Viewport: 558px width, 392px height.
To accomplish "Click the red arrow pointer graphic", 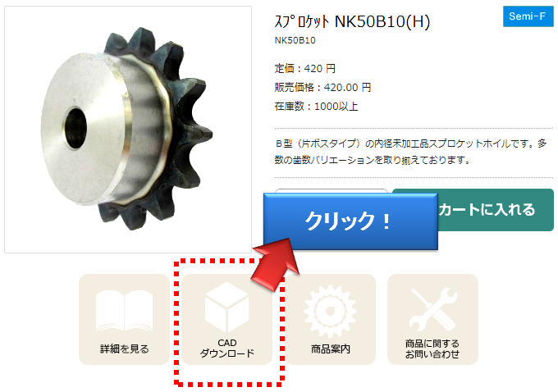I will 276,263.
